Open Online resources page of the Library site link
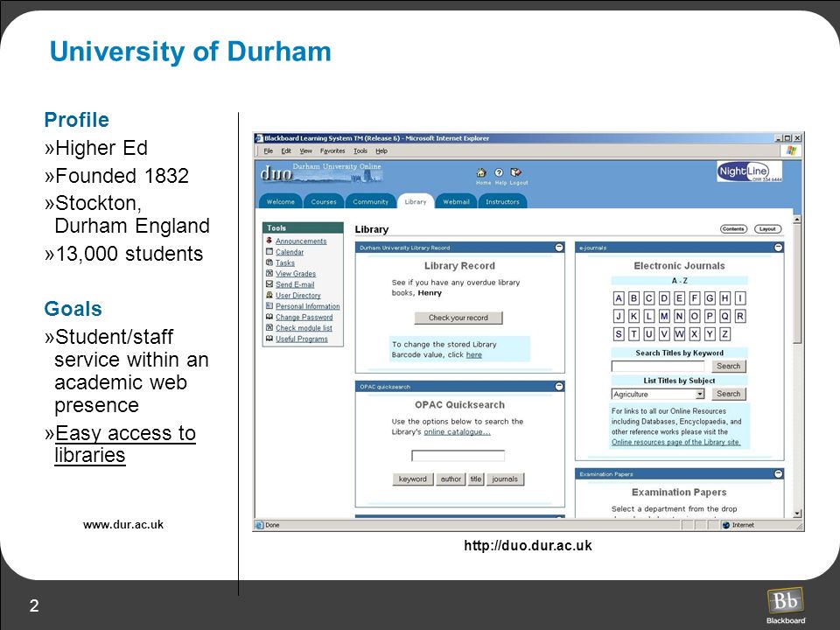The height and width of the screenshot is (630, 840). tap(675, 442)
